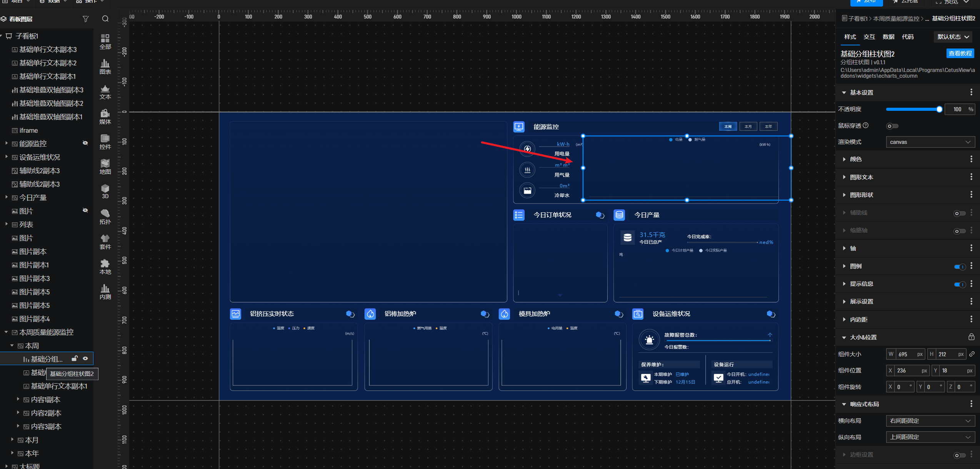Click the layer search magnifier icon
The width and height of the screenshot is (980, 469).
105,19
